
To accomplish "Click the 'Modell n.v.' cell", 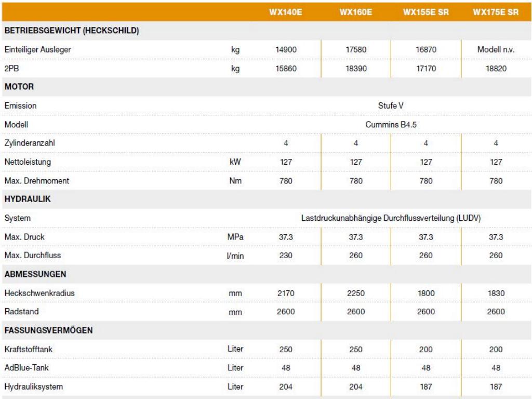I will 495,49.
